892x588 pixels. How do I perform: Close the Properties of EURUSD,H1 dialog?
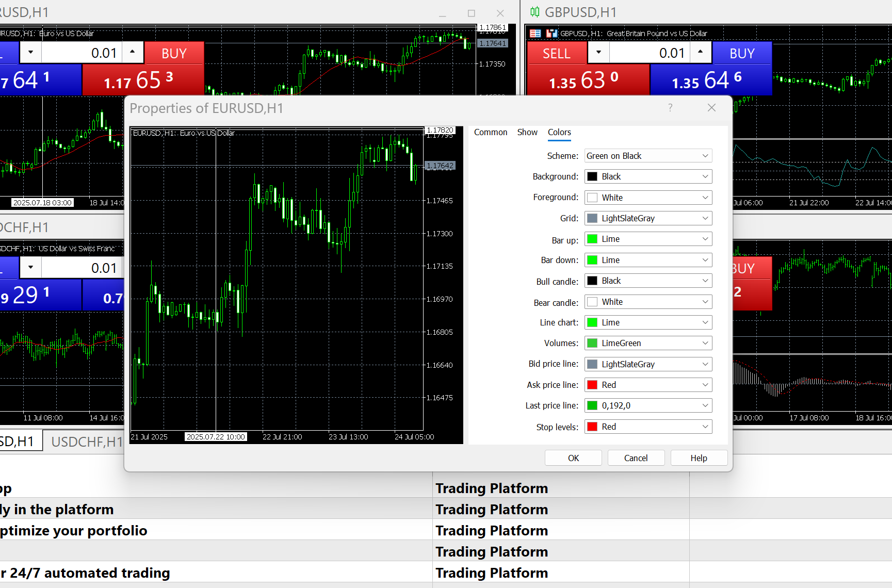point(711,108)
